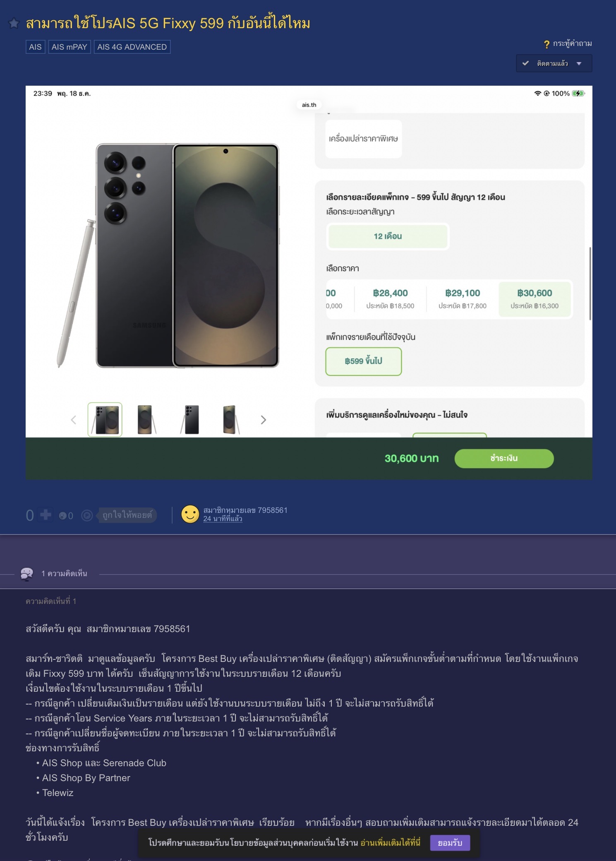Choose the ฿28,400 price option

pyautogui.click(x=390, y=298)
